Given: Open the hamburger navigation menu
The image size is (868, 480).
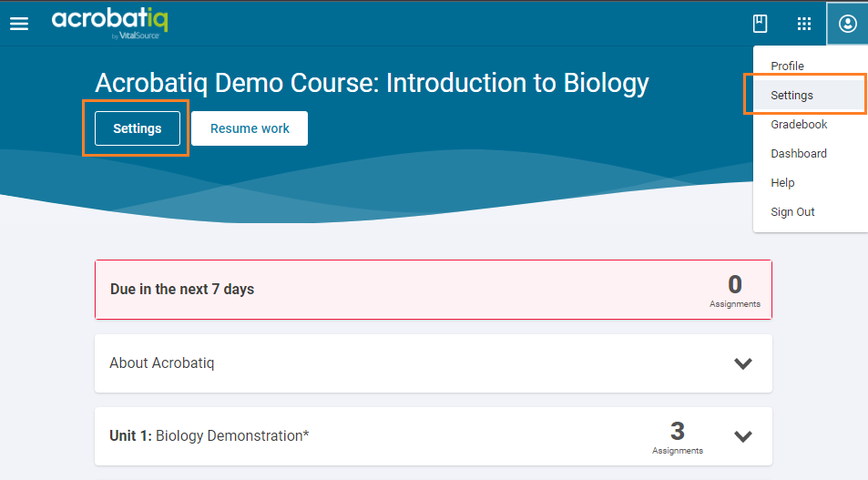Looking at the screenshot, I should (x=19, y=24).
